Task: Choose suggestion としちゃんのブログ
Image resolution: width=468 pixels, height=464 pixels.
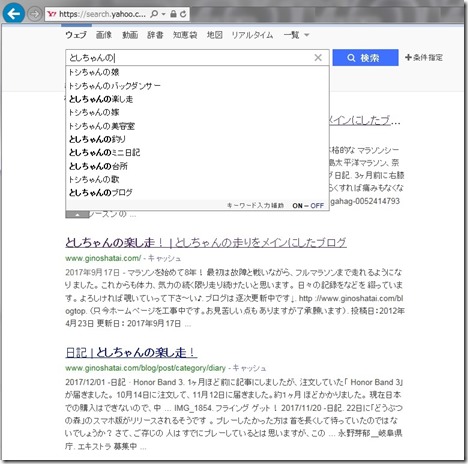Action: click(x=197, y=192)
